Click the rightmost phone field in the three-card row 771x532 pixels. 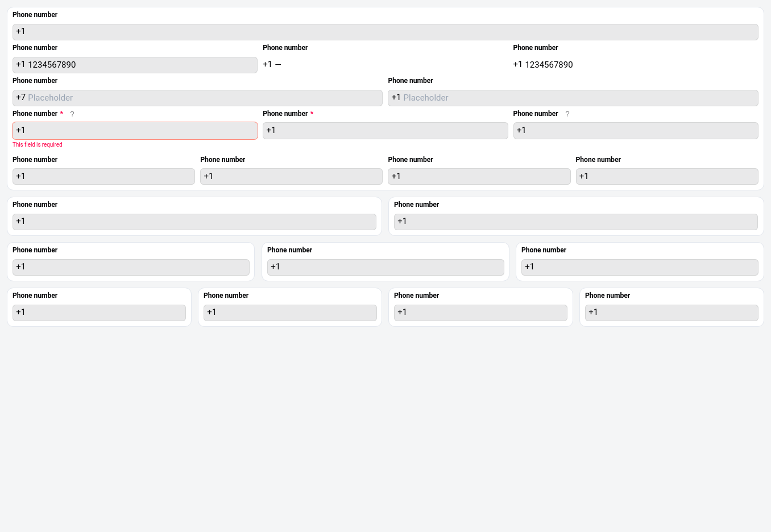639,267
